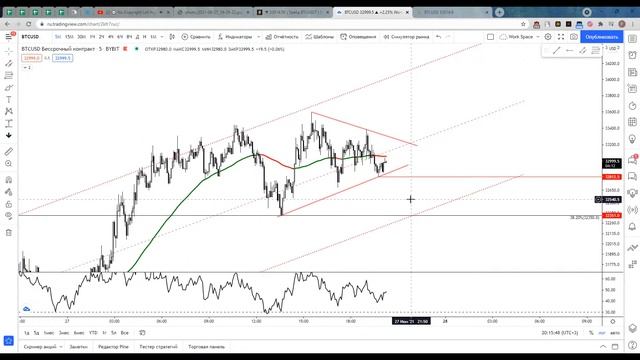Image resolution: width=640 pixels, height=360 pixels.
Task: Open the arrow icons tool in left toolbar
Action: (9, 135)
